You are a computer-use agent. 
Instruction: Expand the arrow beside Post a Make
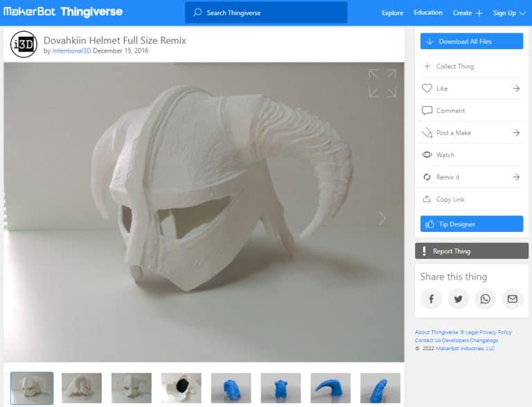coord(516,133)
